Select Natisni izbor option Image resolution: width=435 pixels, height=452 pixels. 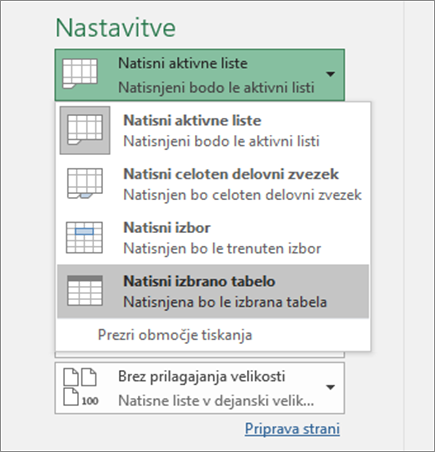point(213,238)
